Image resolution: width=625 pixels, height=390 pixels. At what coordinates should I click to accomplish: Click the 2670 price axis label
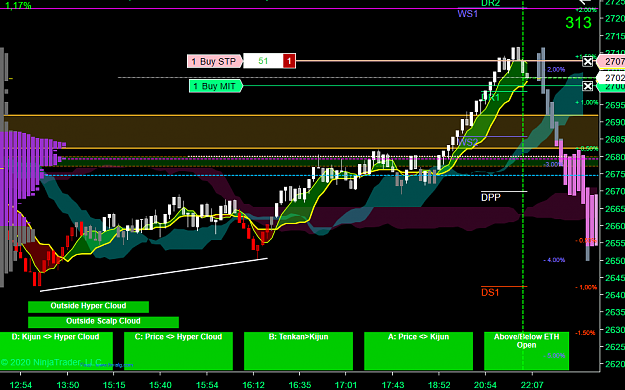coord(615,191)
